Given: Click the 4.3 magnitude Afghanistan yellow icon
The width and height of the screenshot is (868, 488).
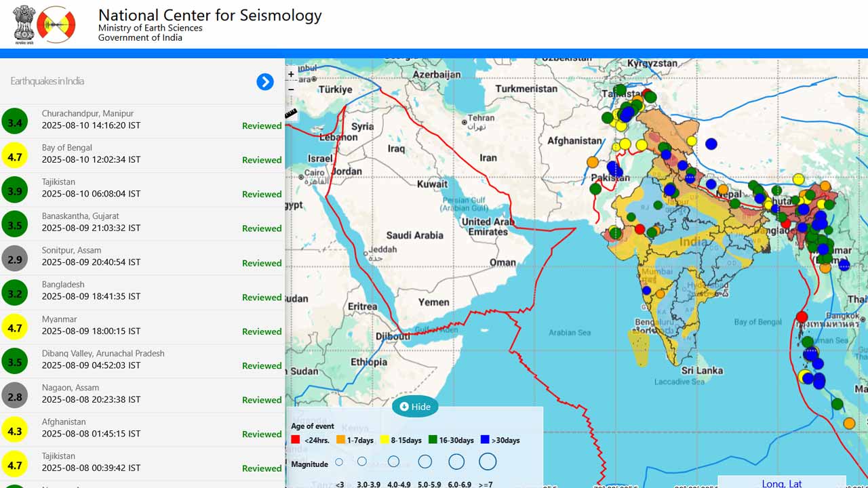Looking at the screenshot, I should [x=14, y=430].
